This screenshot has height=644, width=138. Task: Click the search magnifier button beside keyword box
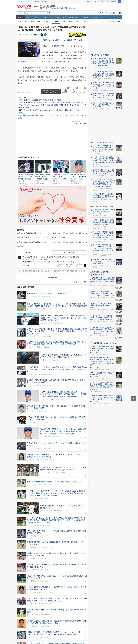point(49,13)
